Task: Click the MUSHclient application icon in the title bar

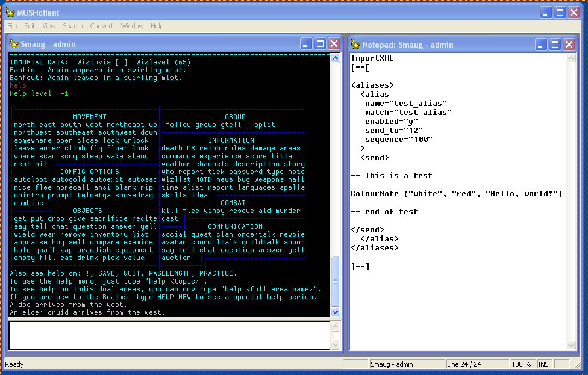Action: click(10, 12)
